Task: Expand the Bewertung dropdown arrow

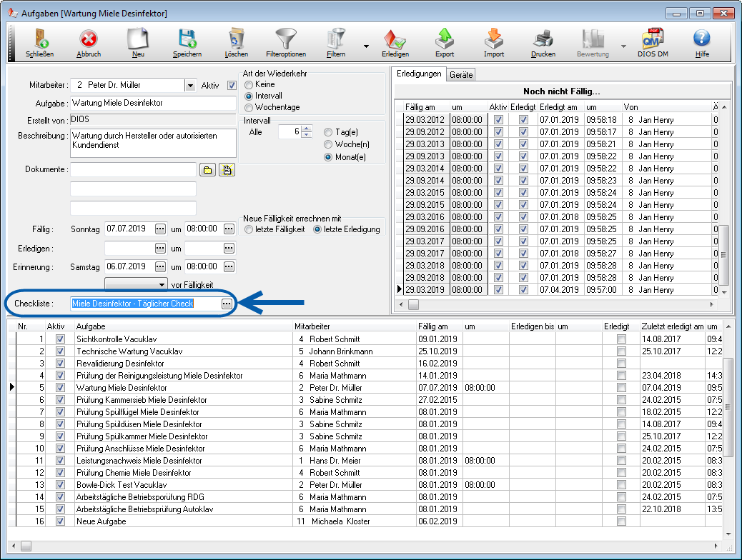Action: [x=623, y=46]
